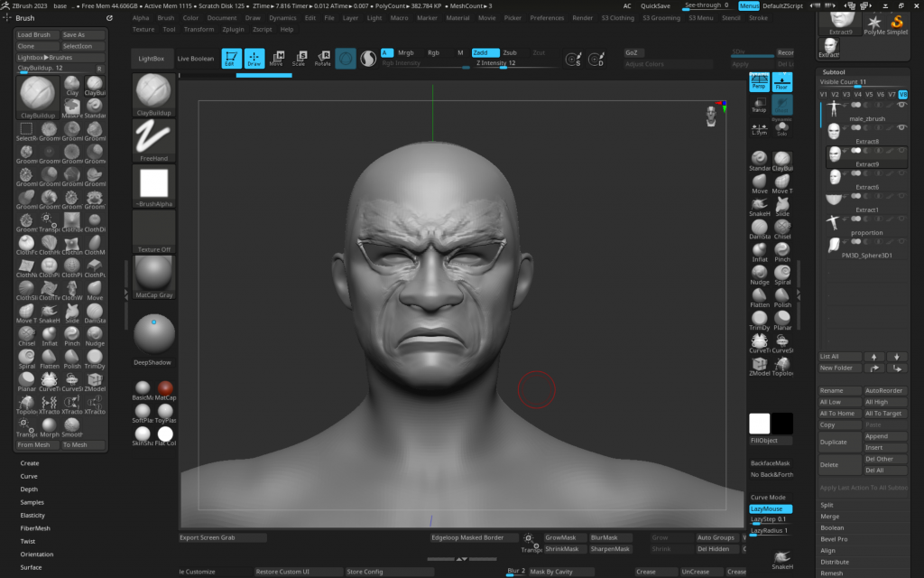
Task: Click the Z Intensity slider
Action: [x=498, y=63]
